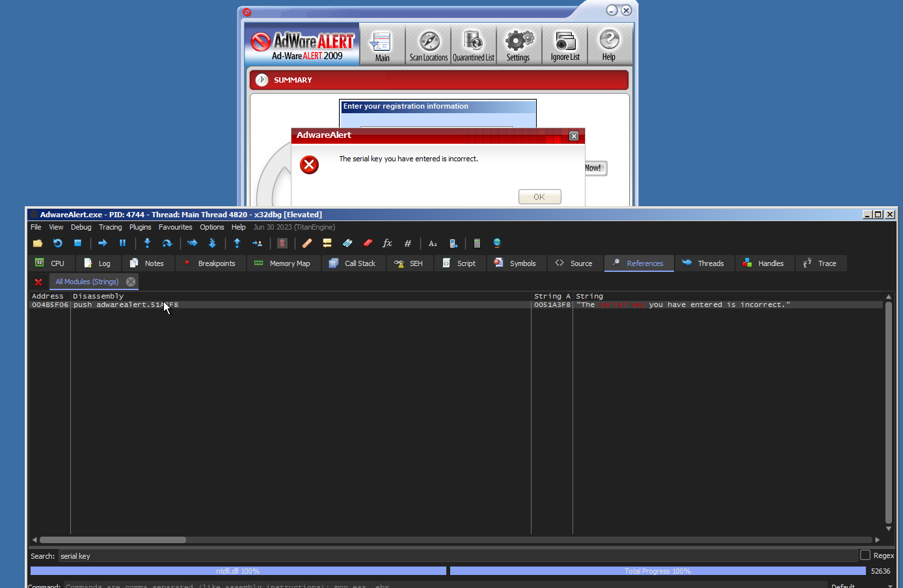Close the All Modules (Strings) tab
Viewport: 903px width, 588px height.
(131, 282)
